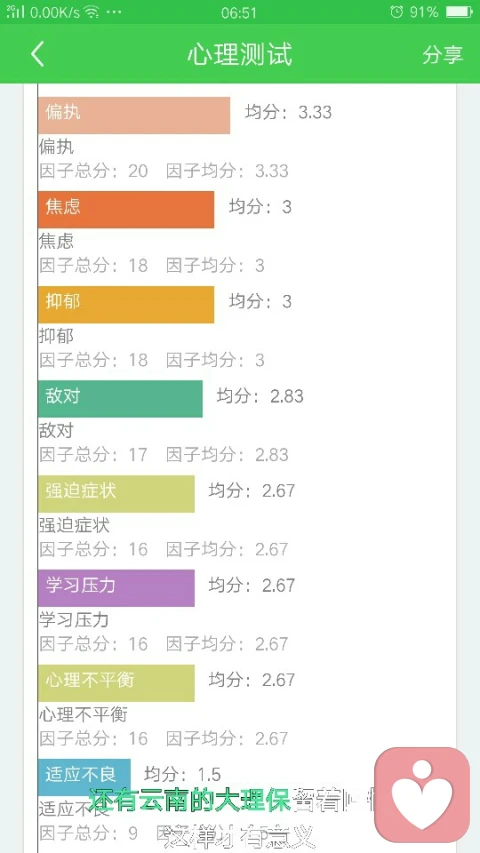Tap the yellow 抑郁 score bar

coord(126,304)
